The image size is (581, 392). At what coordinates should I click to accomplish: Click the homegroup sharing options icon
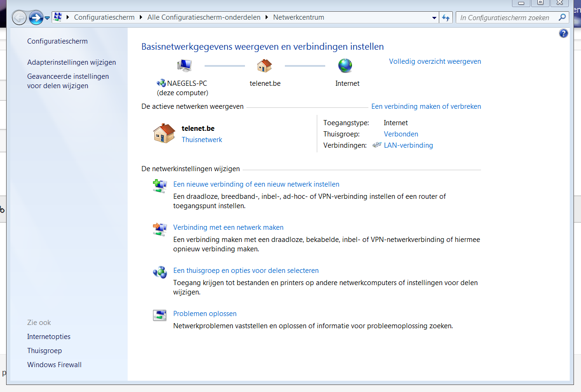(160, 272)
